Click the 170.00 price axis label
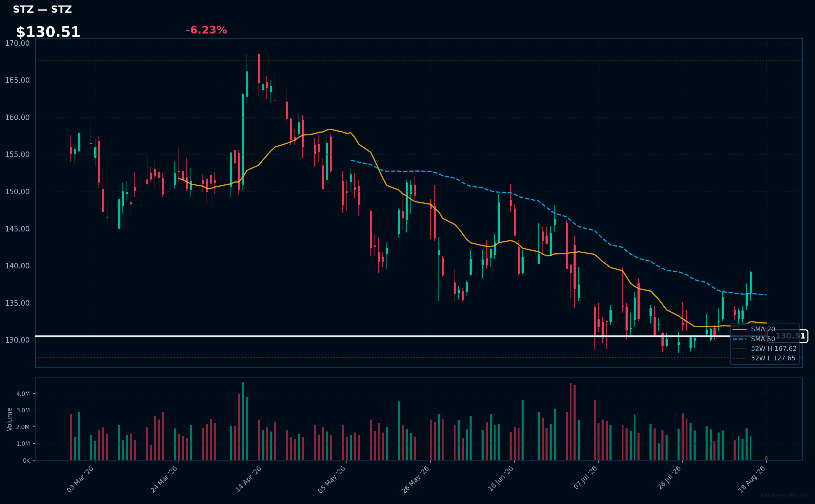 click(17, 43)
